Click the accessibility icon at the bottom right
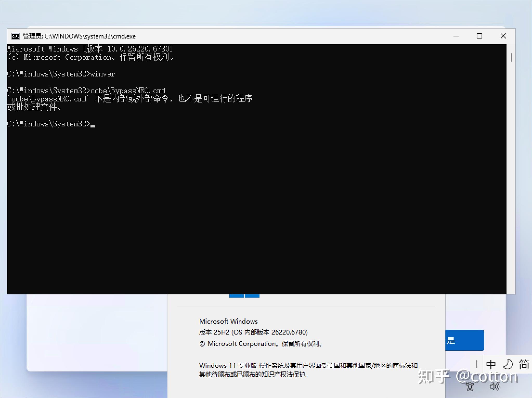Screen dimensions: 532x398 coord(469,387)
